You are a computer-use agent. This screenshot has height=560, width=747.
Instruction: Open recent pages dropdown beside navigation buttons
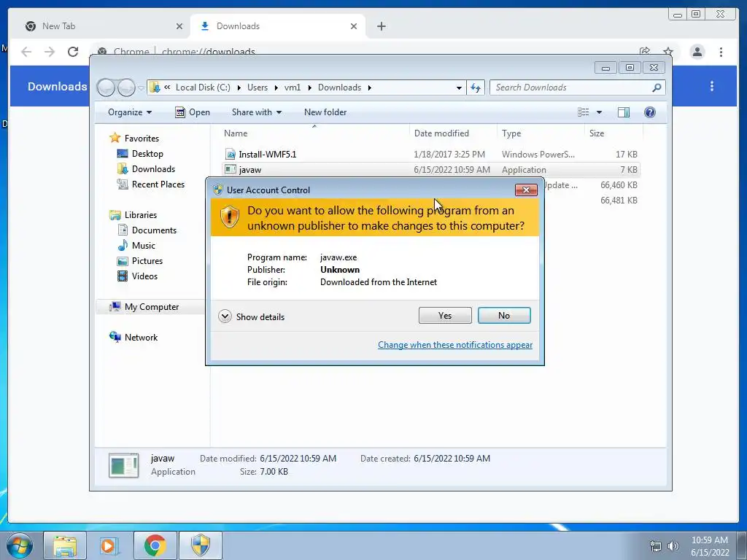pyautogui.click(x=141, y=88)
